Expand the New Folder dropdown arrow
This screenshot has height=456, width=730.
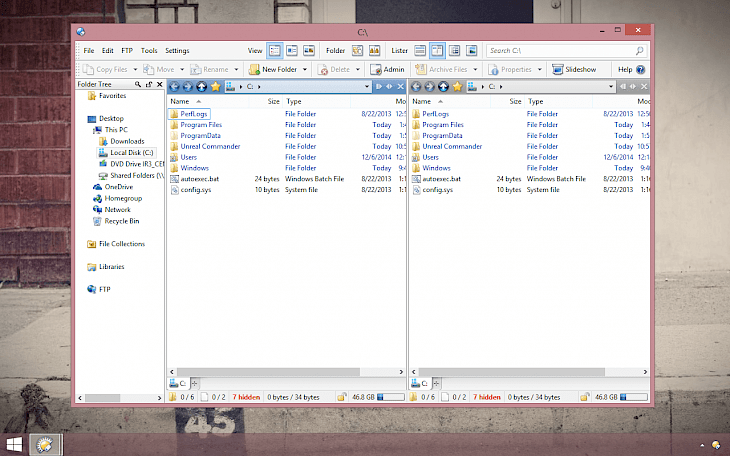(x=305, y=69)
